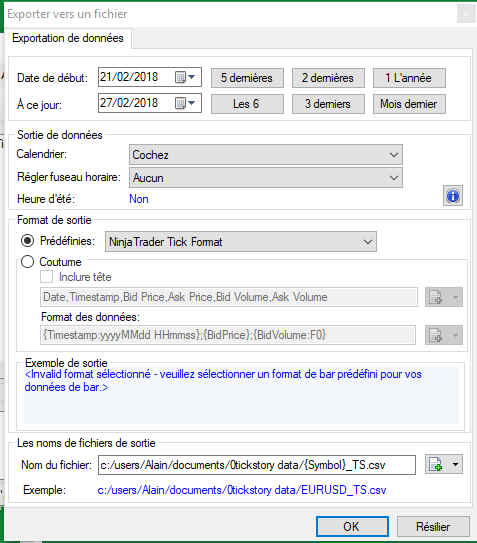The image size is (477, 543).
Task: Click the Nom du fichier input field
Action: [257, 465]
